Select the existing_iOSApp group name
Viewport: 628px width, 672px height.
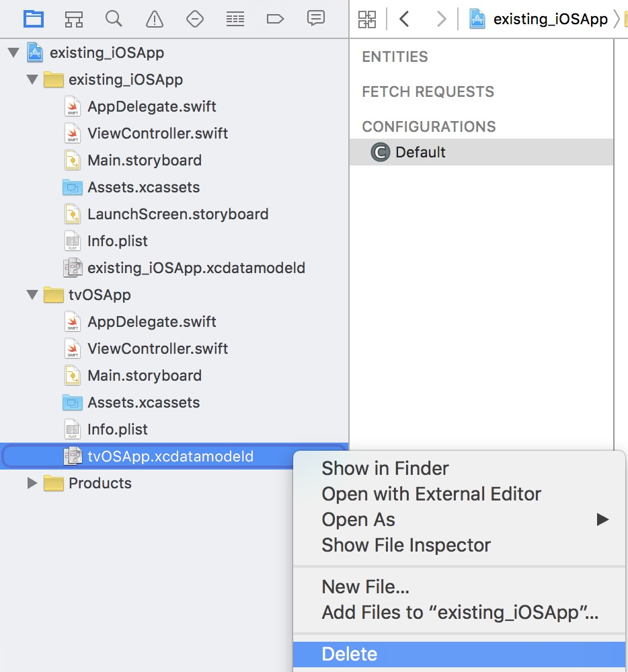point(126,80)
